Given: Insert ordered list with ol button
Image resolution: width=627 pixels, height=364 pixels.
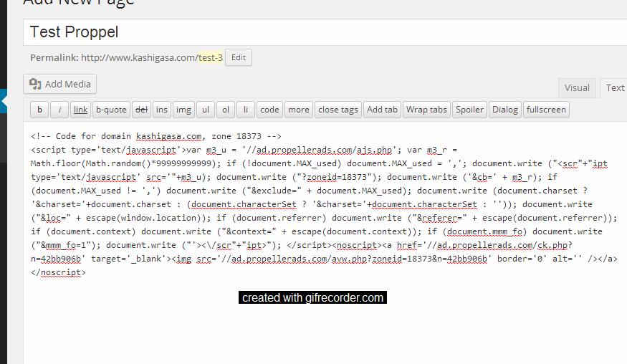Looking at the screenshot, I should [x=226, y=110].
